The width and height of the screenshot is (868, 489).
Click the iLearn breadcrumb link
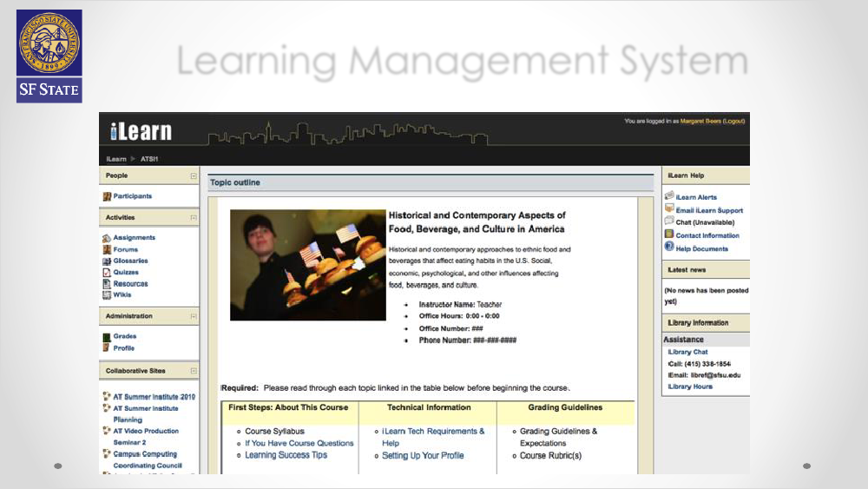(x=116, y=159)
